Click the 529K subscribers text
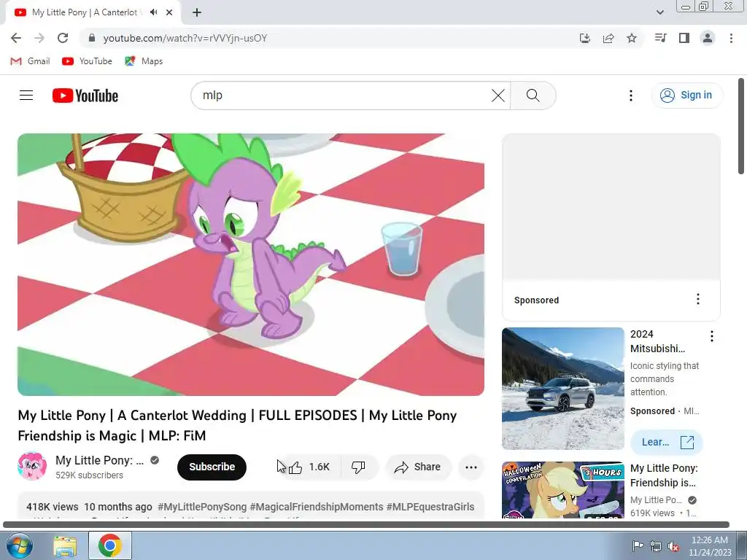This screenshot has width=747, height=560. 89,475
